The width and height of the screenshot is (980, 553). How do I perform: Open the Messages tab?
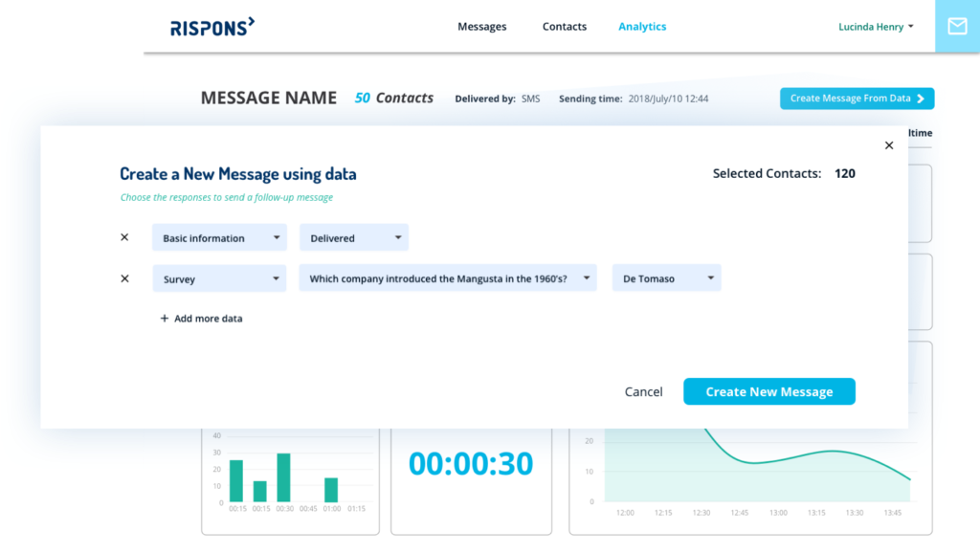point(482,26)
